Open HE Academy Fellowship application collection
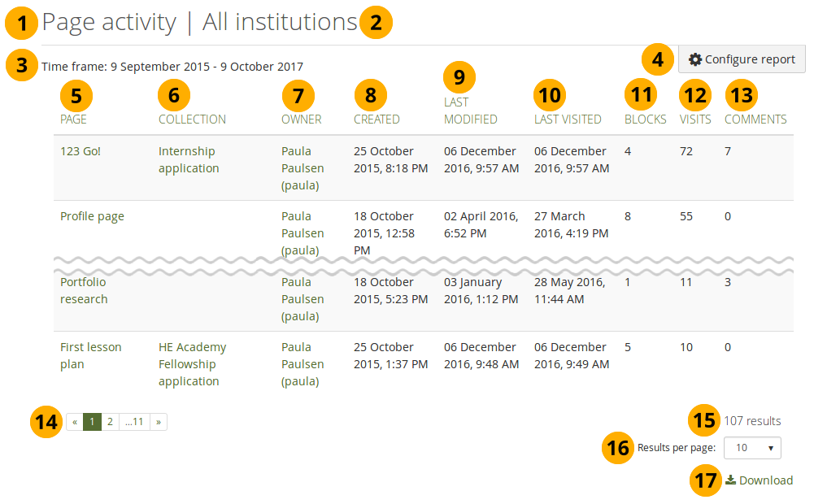Image resolution: width=814 pixels, height=504 pixels. (192, 364)
